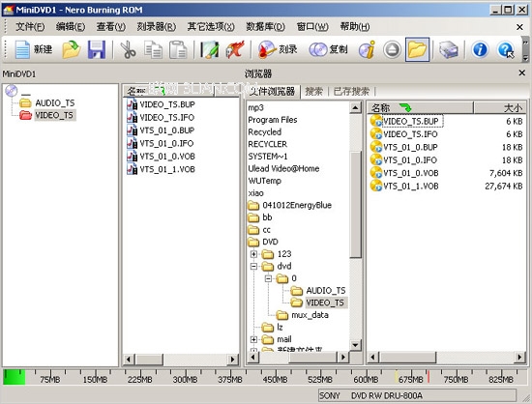Click browser file list right scroll arrow
Image resolution: width=532 pixels, height=404 pixels.
[519, 357]
